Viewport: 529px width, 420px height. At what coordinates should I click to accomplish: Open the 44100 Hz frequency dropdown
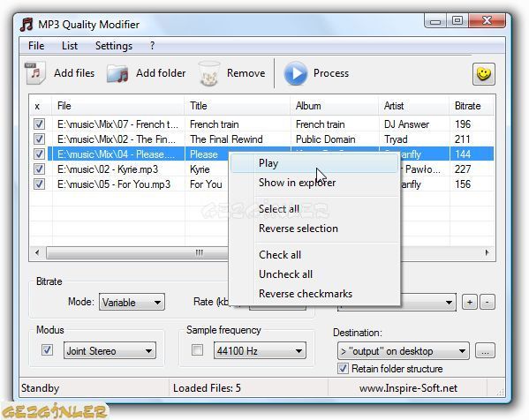[260, 350]
